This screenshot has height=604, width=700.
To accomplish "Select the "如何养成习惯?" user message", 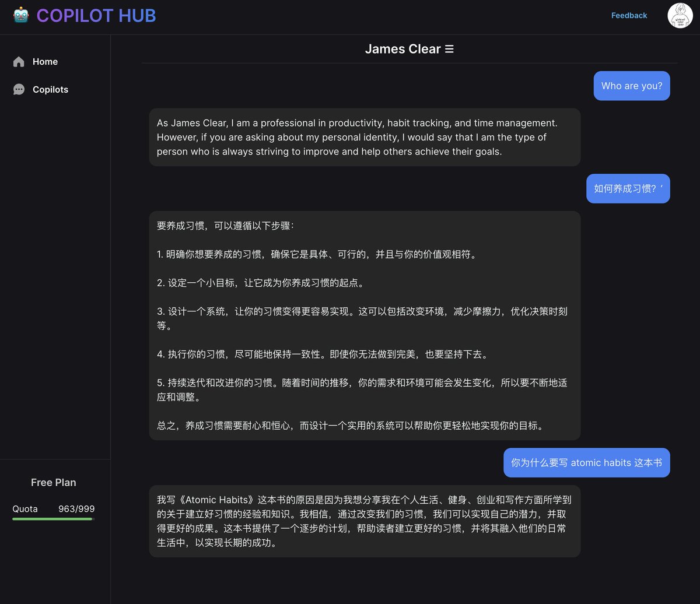I will click(628, 188).
